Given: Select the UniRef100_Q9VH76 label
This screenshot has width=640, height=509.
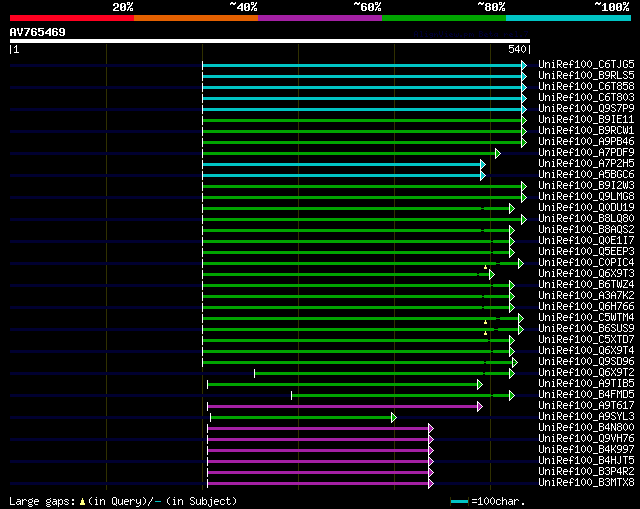Looking at the screenshot, I should 586,438.
